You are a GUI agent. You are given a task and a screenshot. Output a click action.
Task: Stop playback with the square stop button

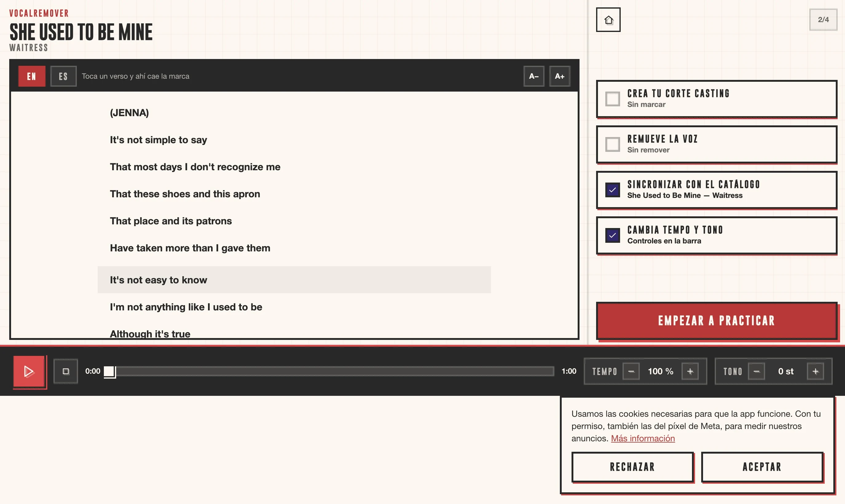point(66,371)
